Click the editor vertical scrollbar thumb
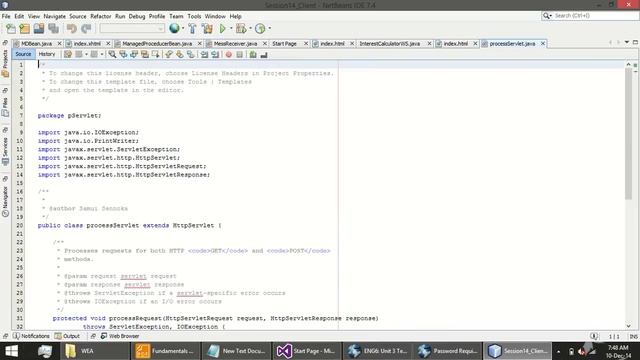Image resolution: width=640 pixels, height=360 pixels. point(628,133)
